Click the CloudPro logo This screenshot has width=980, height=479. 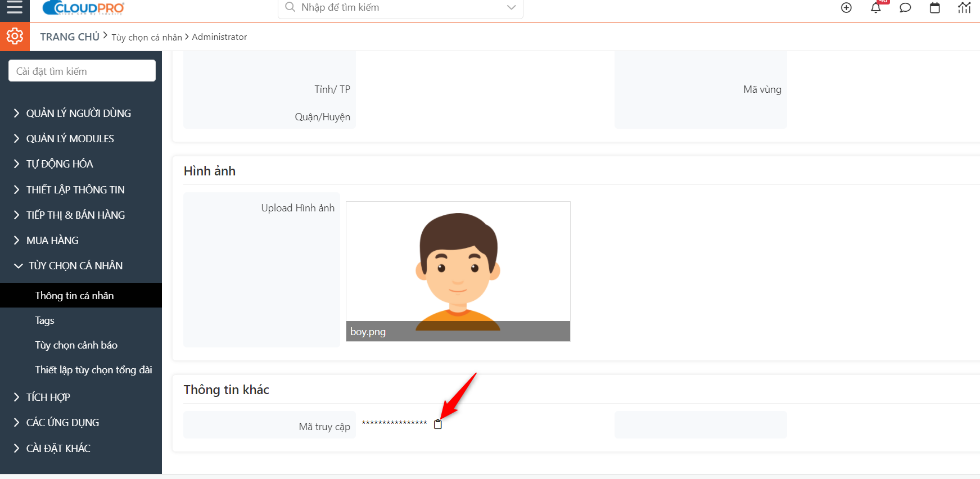point(83,8)
